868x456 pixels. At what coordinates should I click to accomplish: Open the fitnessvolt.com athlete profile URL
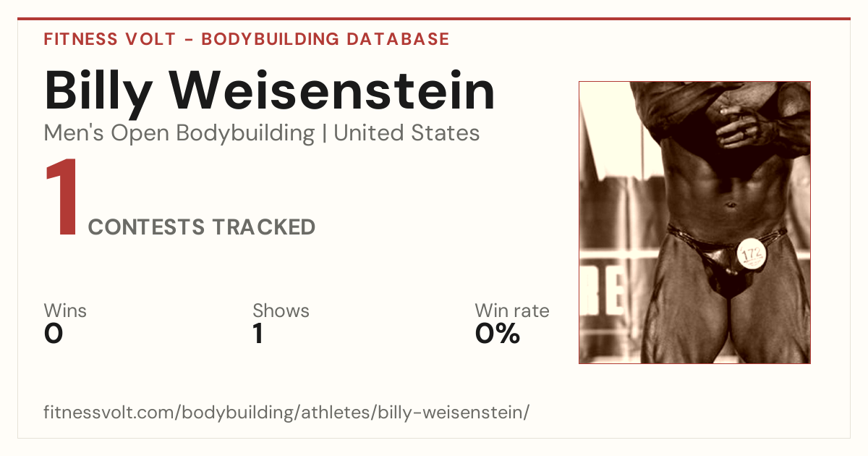pyautogui.click(x=287, y=413)
